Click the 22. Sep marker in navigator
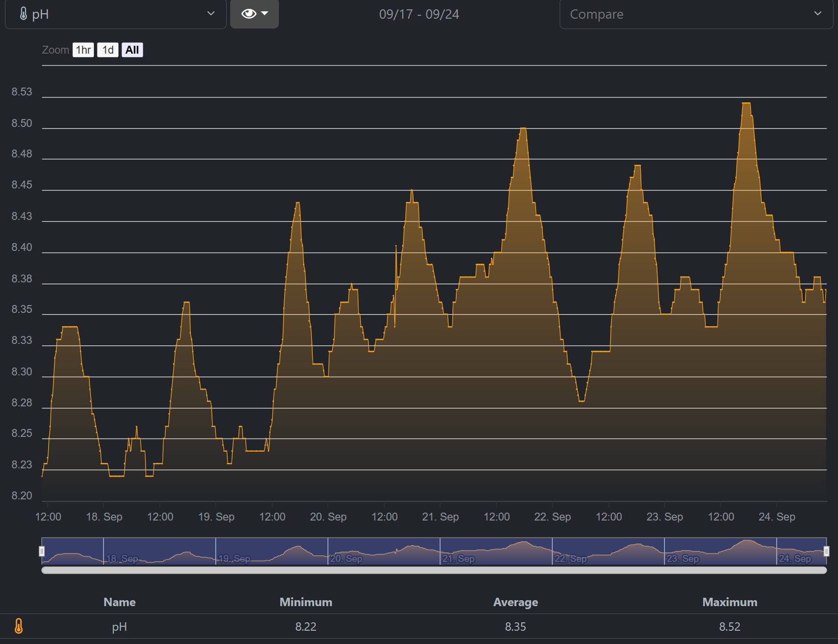The width and height of the screenshot is (838, 644). 571,558
